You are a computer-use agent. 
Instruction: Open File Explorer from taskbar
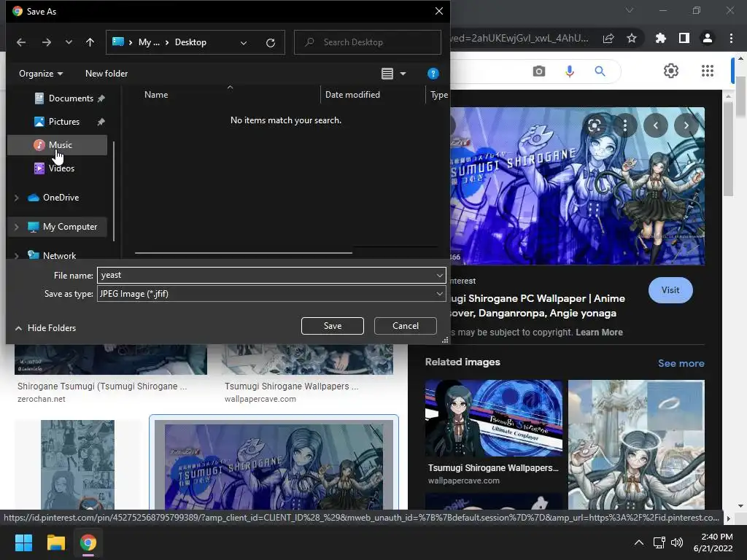tap(55, 542)
